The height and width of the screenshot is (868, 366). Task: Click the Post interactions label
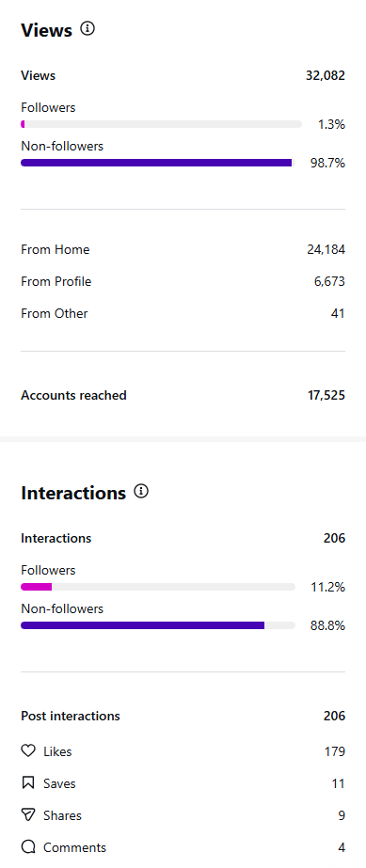tap(71, 716)
